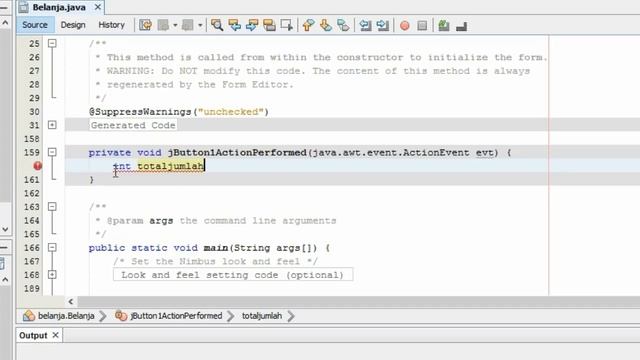Expand the Generated Code fold at line 31
The width and height of the screenshot is (640, 360).
[52, 125]
